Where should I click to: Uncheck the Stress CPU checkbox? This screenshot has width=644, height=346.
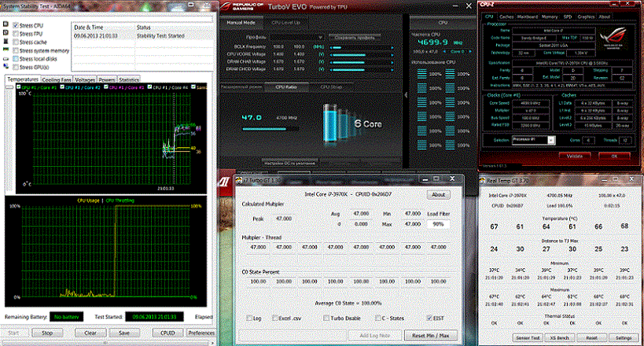coord(15,26)
